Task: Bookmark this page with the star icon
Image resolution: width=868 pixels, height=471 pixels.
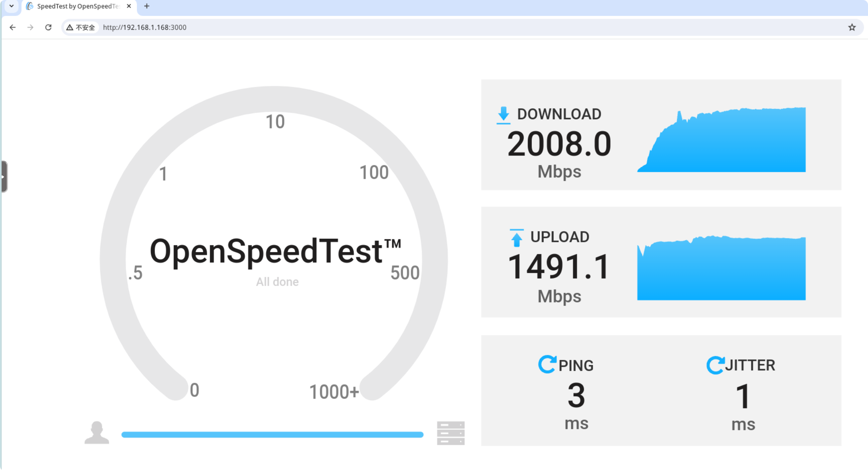Action: click(852, 27)
